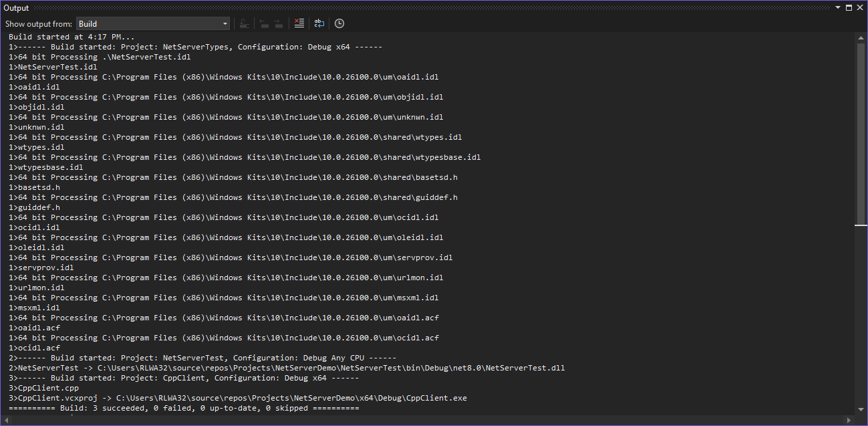Clear all output with the red X icon
Screen dimensions: 868x426
click(x=299, y=23)
